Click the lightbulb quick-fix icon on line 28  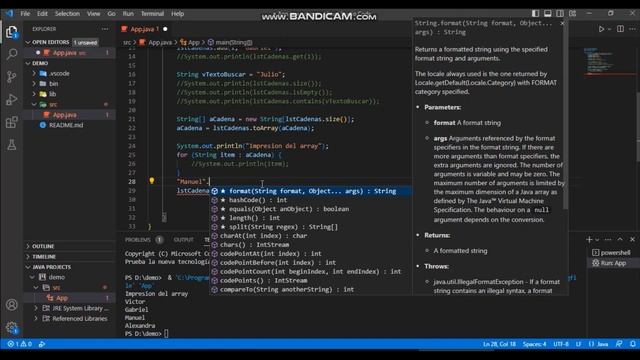tap(151, 181)
